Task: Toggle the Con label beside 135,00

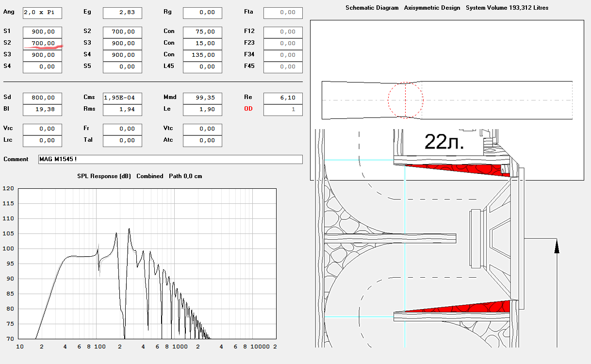Action: coord(169,54)
